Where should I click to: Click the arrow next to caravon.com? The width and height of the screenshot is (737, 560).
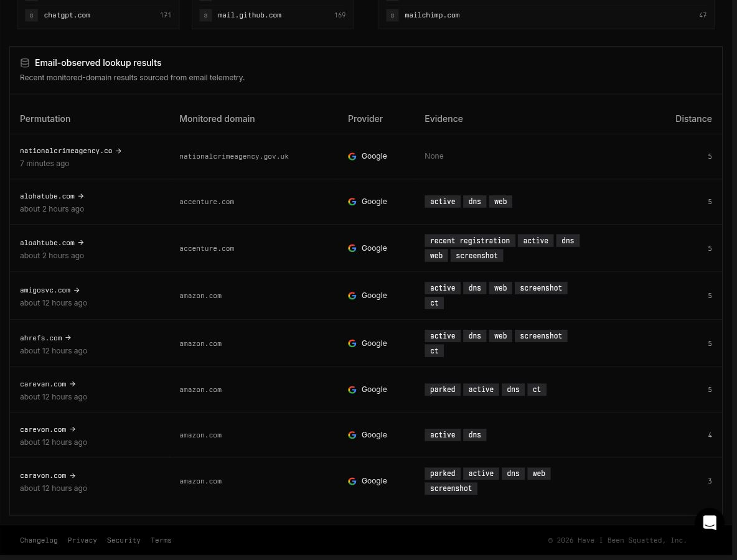(72, 475)
